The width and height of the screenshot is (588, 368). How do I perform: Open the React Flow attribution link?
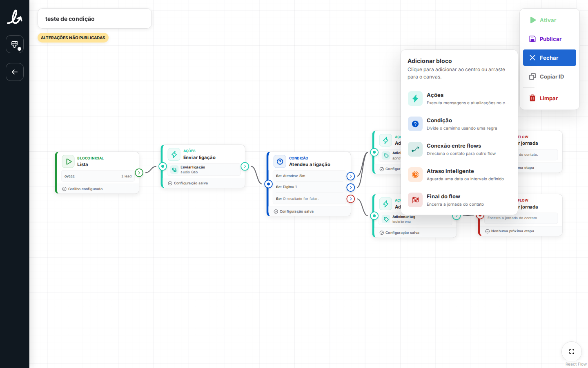pyautogui.click(x=576, y=364)
